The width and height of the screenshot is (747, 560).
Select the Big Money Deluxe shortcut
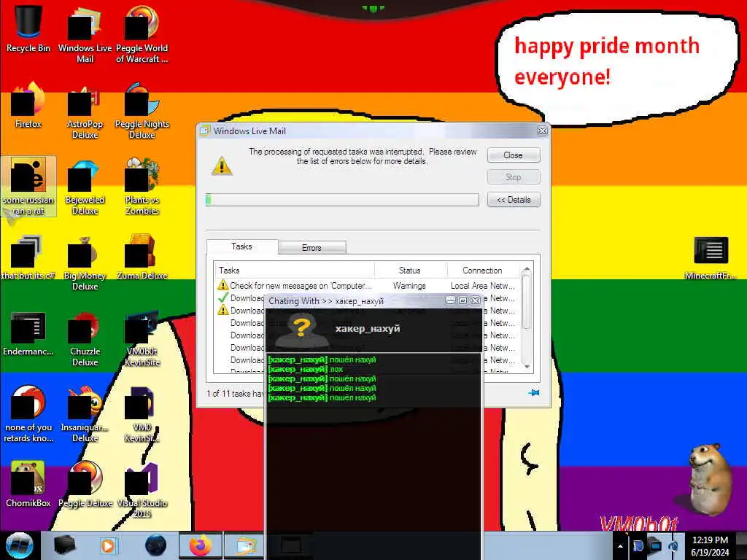[x=85, y=262]
